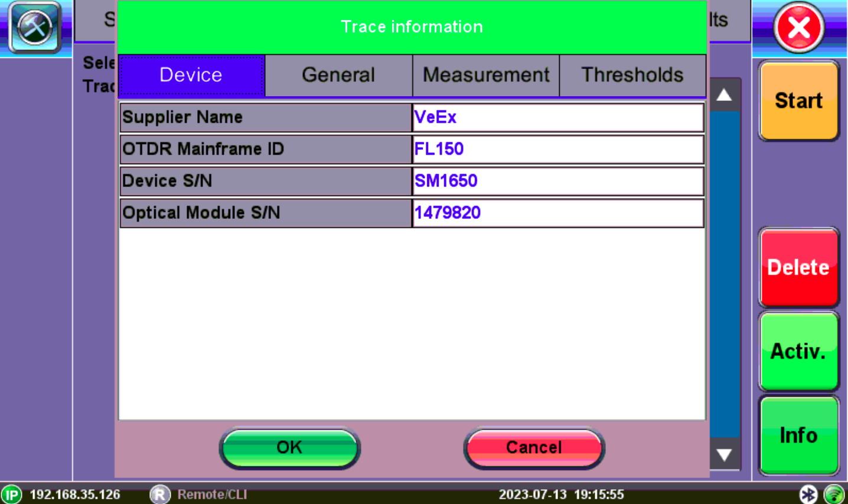Tap the orange Start button
The image size is (848, 504).
[x=798, y=101]
